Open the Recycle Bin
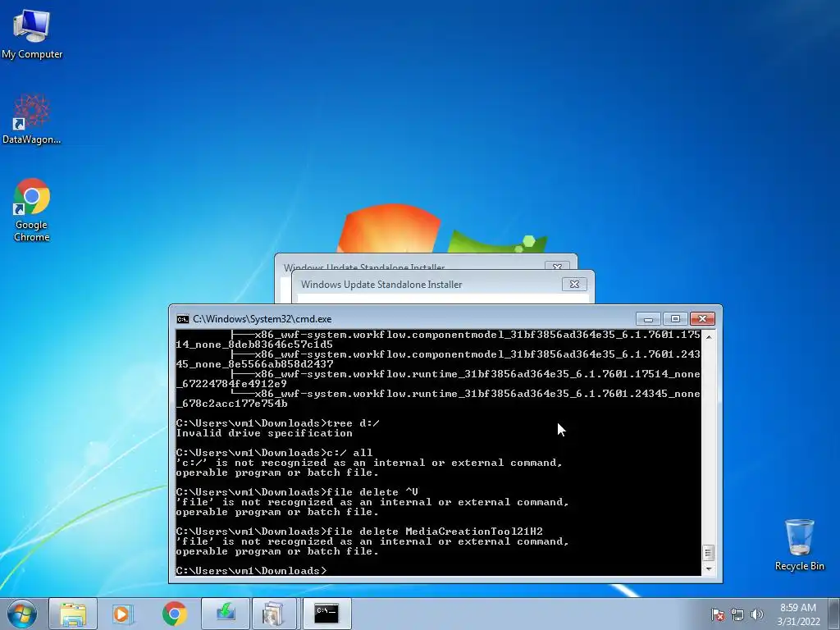Image resolution: width=840 pixels, height=630 pixels. (x=799, y=545)
